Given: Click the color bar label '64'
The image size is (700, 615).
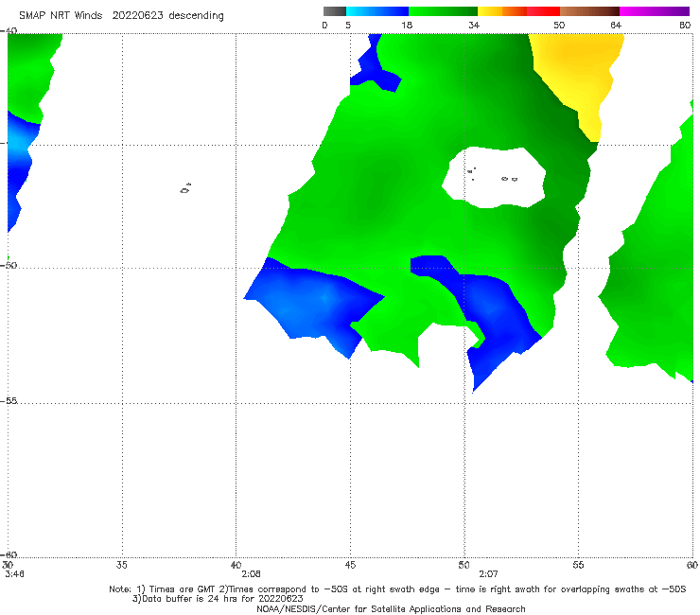Looking at the screenshot, I should click(x=616, y=25).
